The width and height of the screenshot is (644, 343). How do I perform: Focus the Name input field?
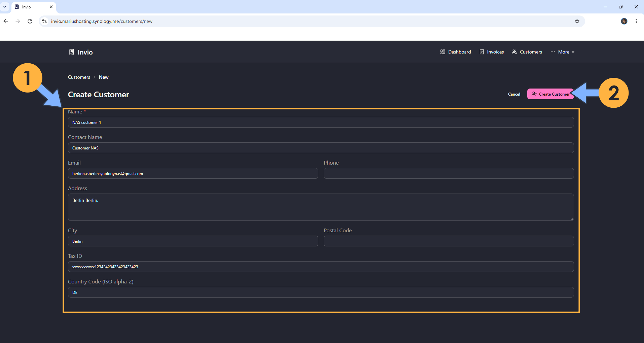(x=321, y=122)
